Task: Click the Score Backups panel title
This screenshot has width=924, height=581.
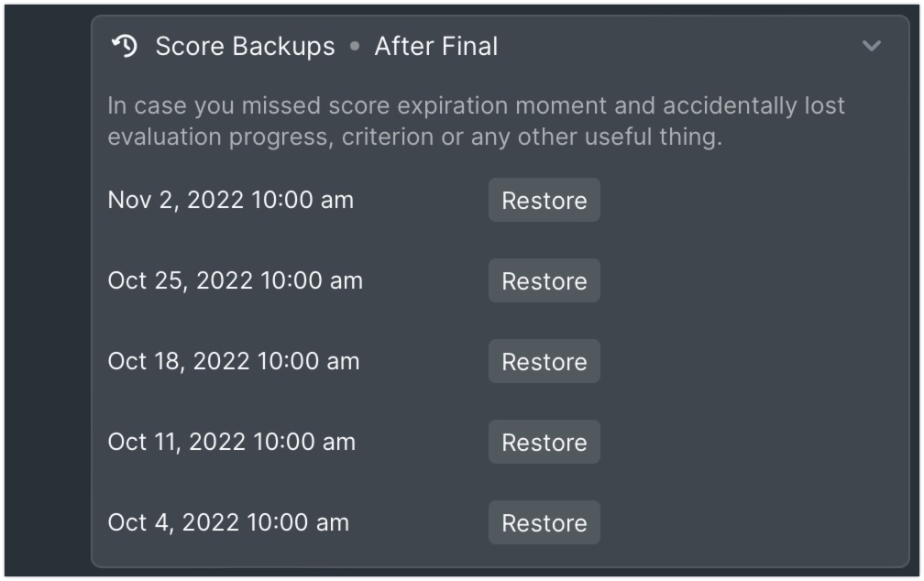Action: tap(245, 47)
